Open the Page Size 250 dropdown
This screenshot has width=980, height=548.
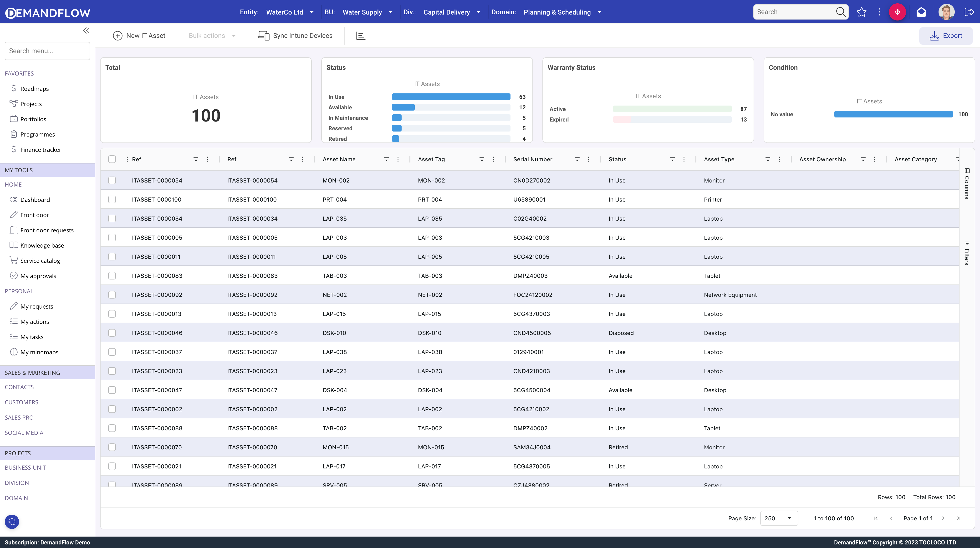(x=778, y=518)
